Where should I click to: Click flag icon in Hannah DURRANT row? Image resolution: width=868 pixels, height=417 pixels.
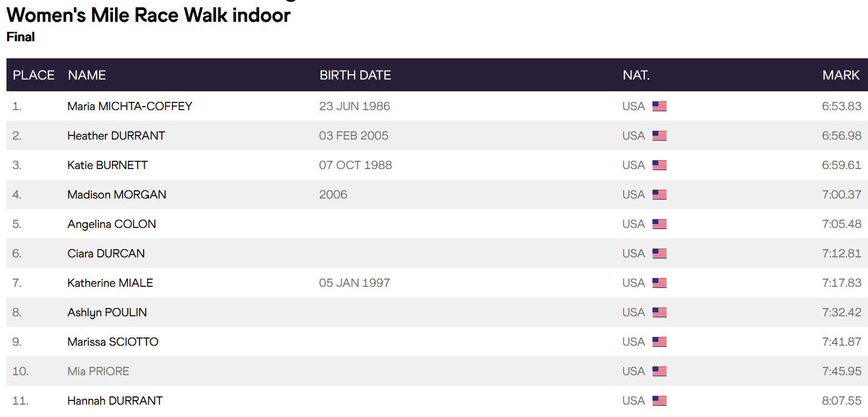point(660,401)
